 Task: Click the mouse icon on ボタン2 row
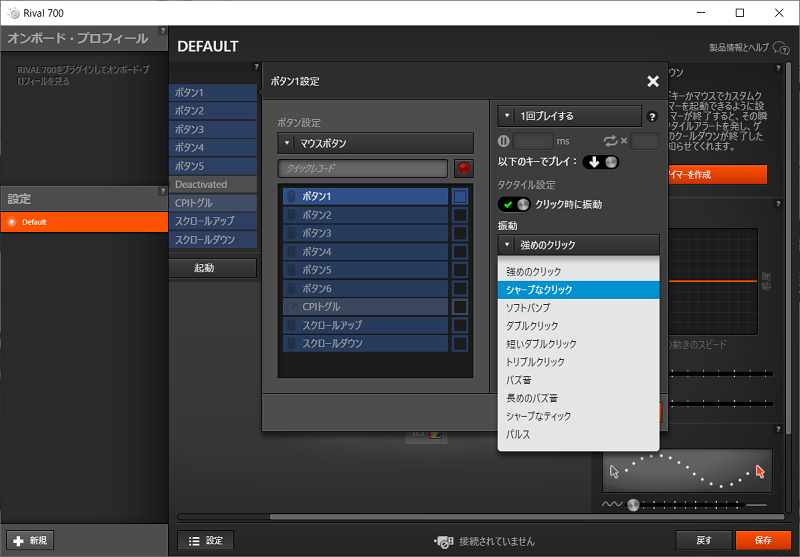292,215
